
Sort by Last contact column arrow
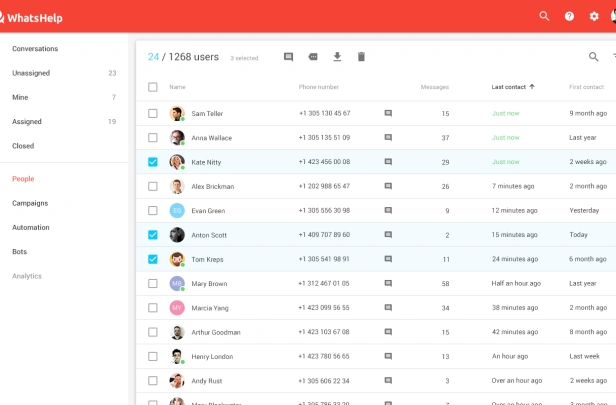coord(532,86)
